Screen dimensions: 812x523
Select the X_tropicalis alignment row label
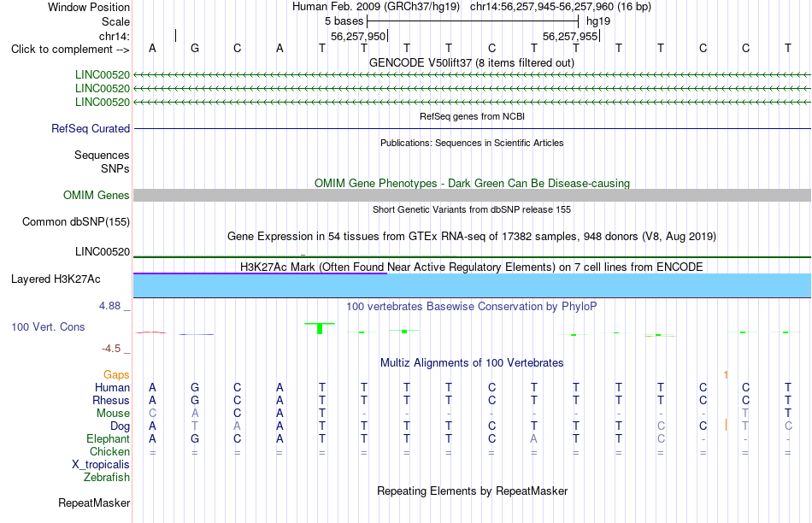point(101,465)
